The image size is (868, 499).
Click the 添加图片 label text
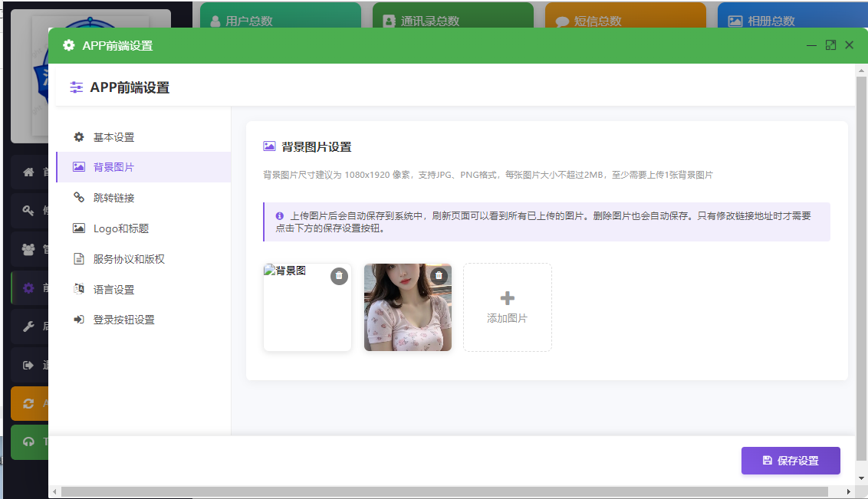pos(507,319)
